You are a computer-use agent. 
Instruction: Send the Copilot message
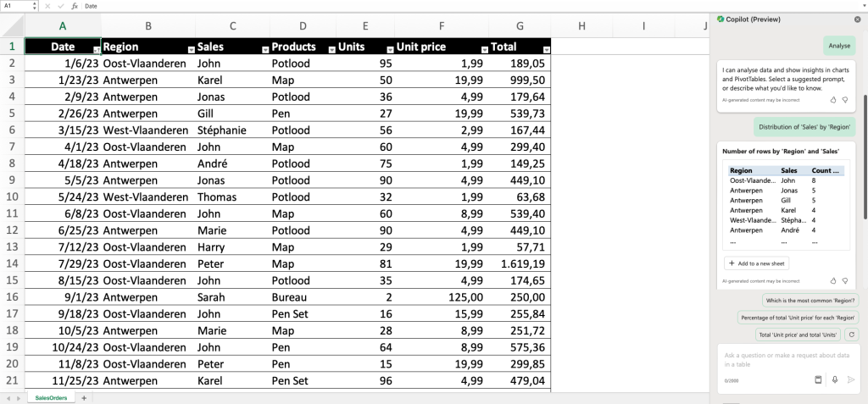coord(851,379)
